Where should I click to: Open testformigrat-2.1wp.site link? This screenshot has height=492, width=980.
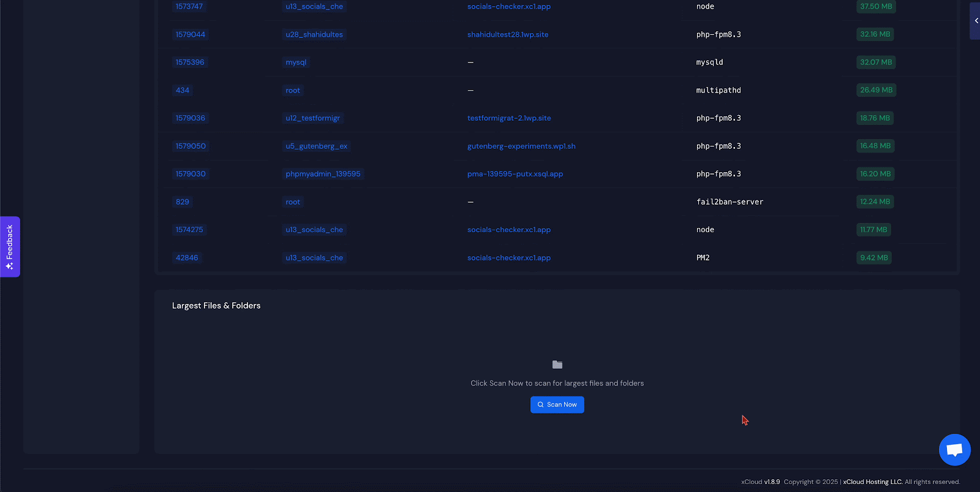point(508,118)
